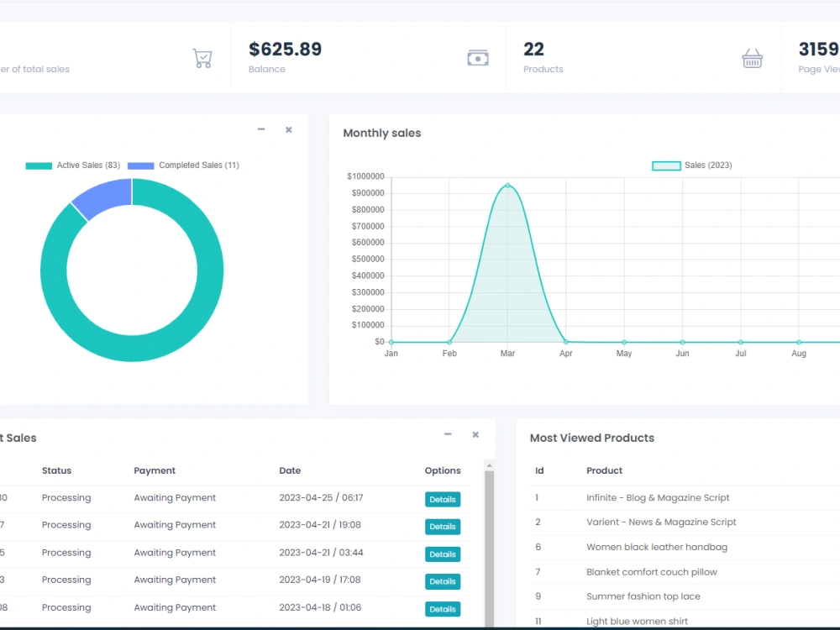Open Details for sale dated 2023-04-18 / 01:06
This screenshot has width=840, height=630.
click(443, 609)
